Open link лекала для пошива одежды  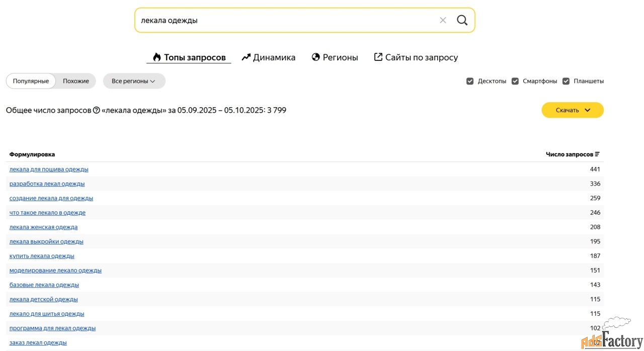click(x=49, y=169)
